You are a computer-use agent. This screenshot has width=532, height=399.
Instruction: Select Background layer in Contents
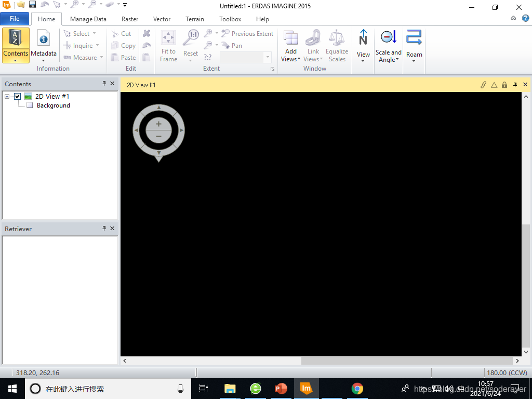54,105
